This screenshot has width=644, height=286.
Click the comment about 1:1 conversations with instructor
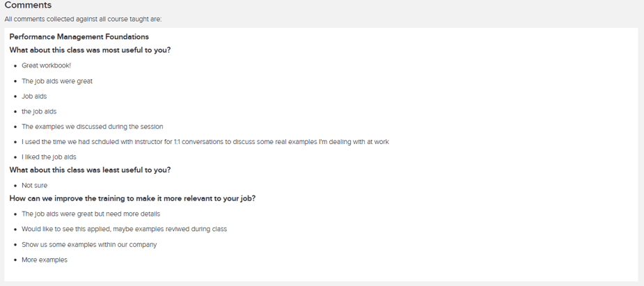[x=205, y=142]
